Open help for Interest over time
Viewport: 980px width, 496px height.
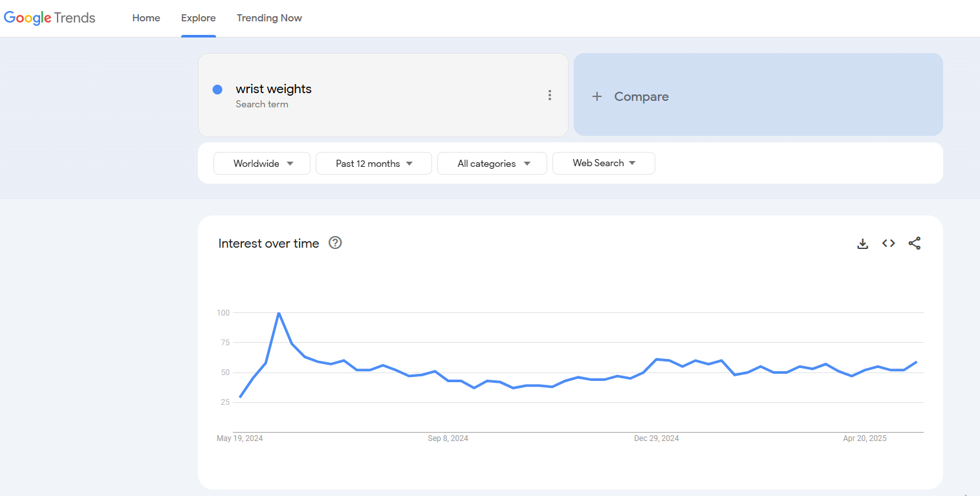click(x=335, y=243)
